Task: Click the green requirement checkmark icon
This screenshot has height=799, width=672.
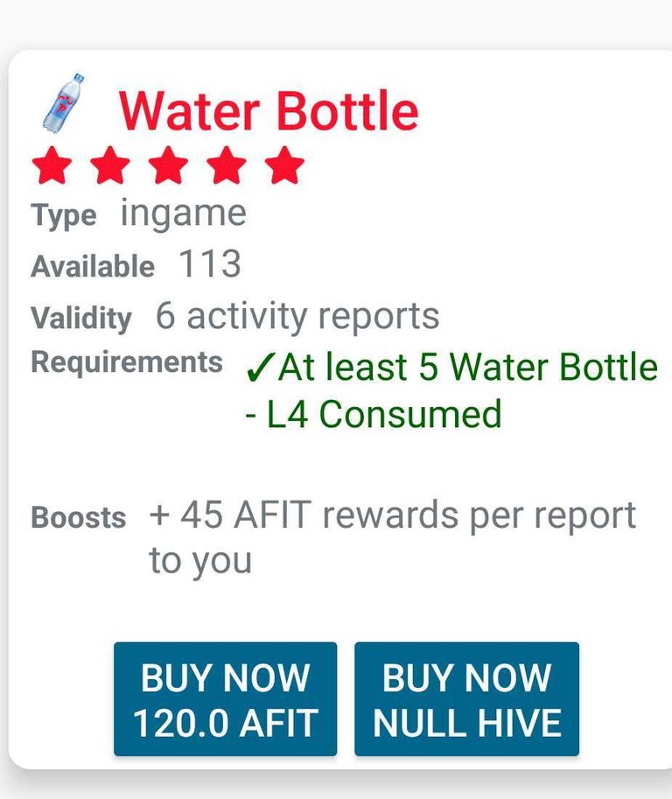Action: (x=261, y=368)
